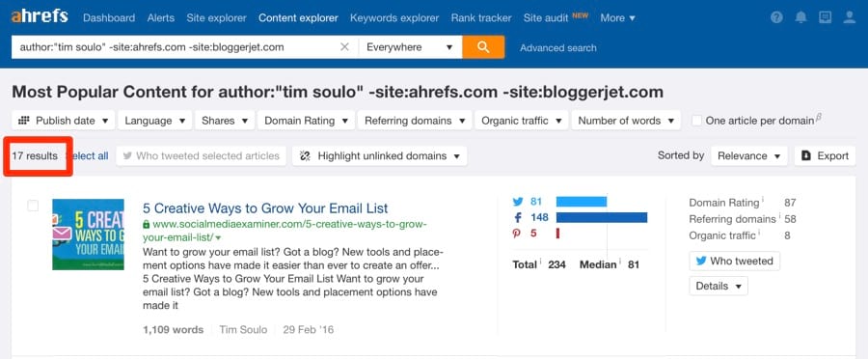Screen dimensions: 868x359
Task: Click the article thumbnail image
Action: (x=88, y=235)
